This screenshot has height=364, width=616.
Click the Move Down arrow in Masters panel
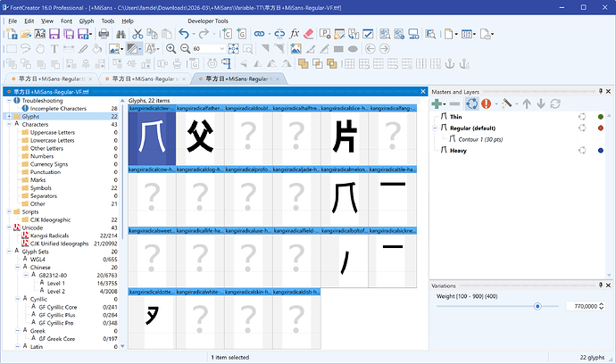pos(541,103)
